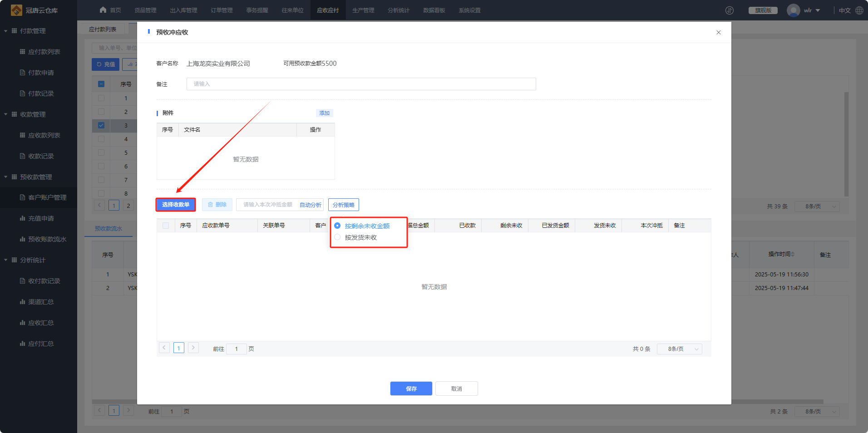Click the 充值申请 bar chart icon
868x433 pixels.
pos(22,218)
